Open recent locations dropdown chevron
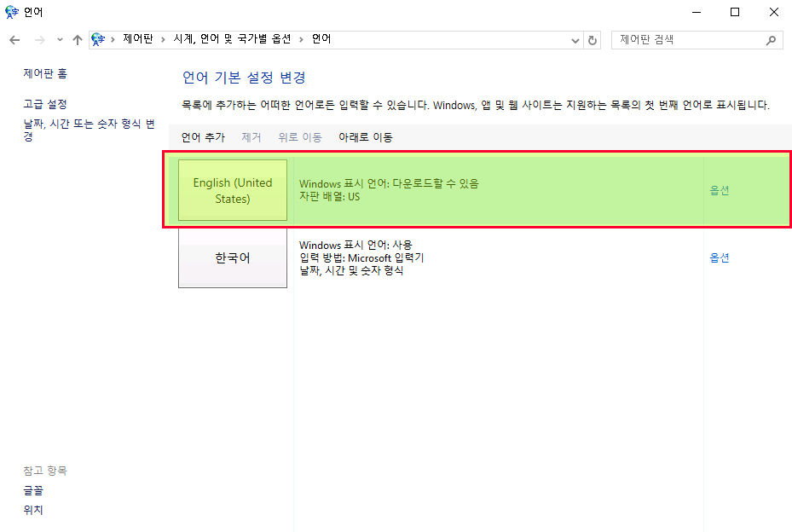Image resolution: width=792 pixels, height=532 pixels. [60, 40]
